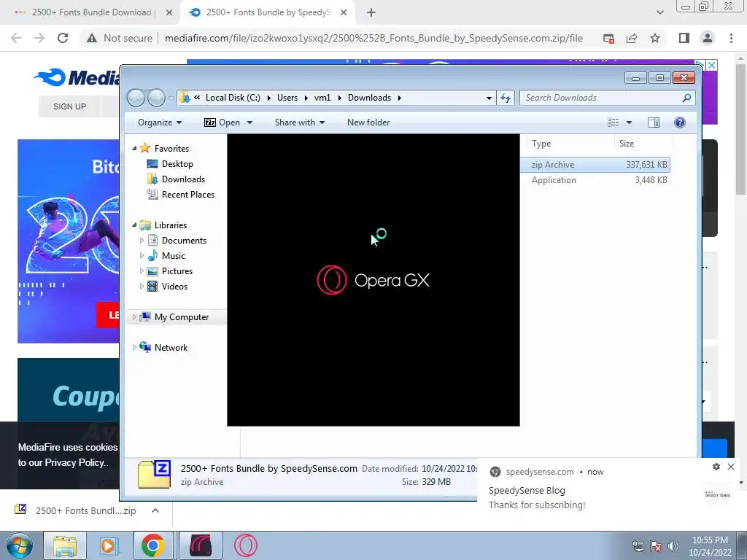Image resolution: width=747 pixels, height=560 pixels.
Task: Select the Application 3,448 KB row
Action: pyautogui.click(x=595, y=180)
